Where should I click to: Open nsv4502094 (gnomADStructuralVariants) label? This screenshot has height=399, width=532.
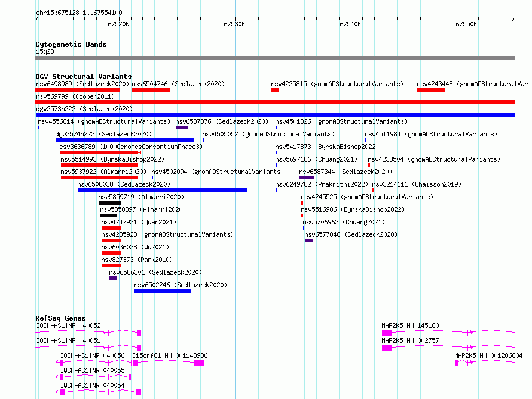(218, 172)
